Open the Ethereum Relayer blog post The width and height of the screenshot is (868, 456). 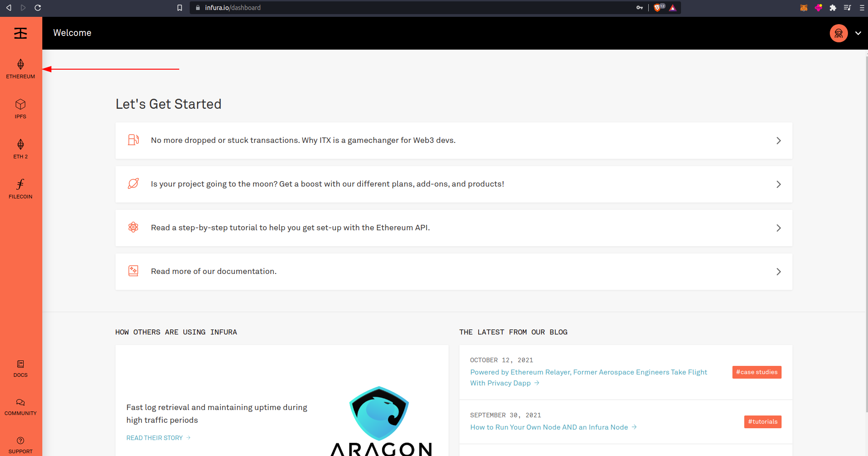[x=589, y=378]
